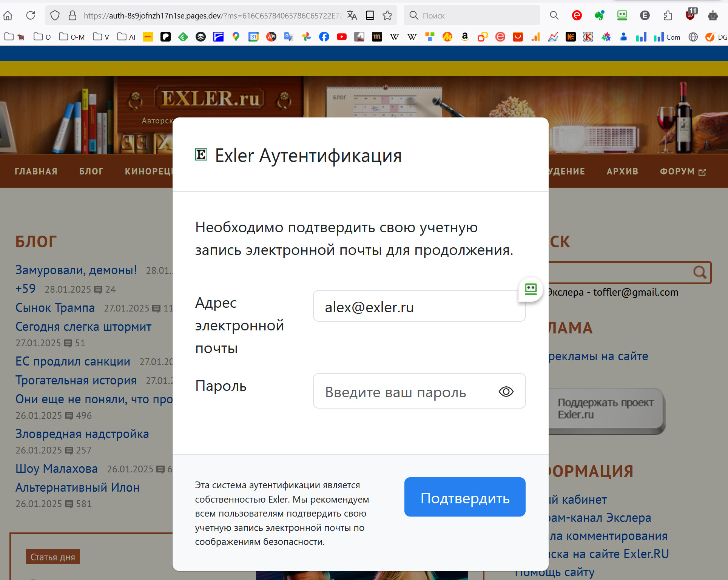This screenshot has height=580, width=728.
Task: Open YouTube bookmark in bookmarks bar
Action: click(x=341, y=37)
